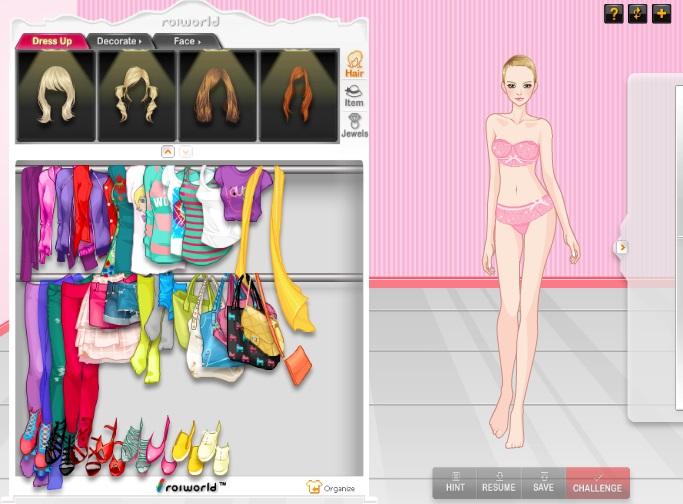Click the plus icon at top right

click(662, 13)
